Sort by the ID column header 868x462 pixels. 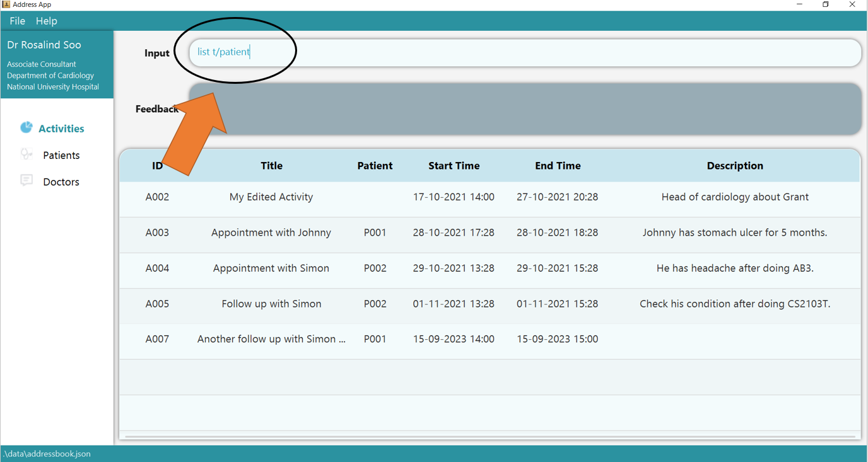pyautogui.click(x=157, y=166)
